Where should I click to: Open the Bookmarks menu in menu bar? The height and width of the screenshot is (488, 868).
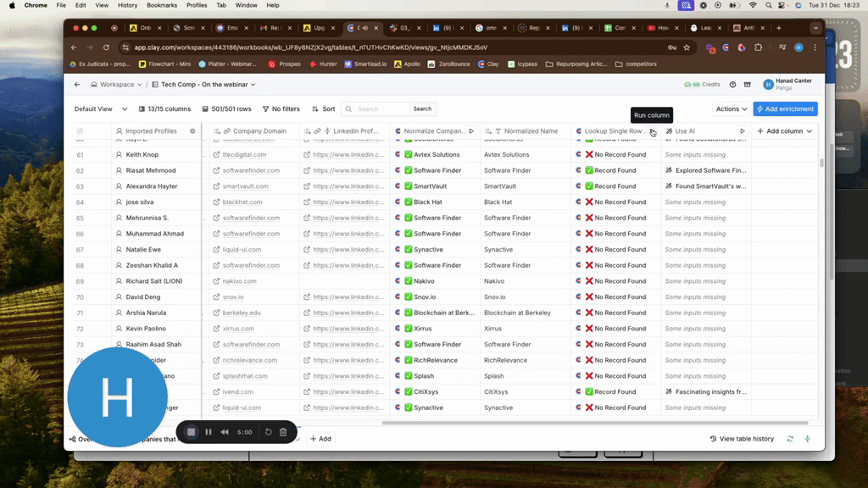[161, 5]
